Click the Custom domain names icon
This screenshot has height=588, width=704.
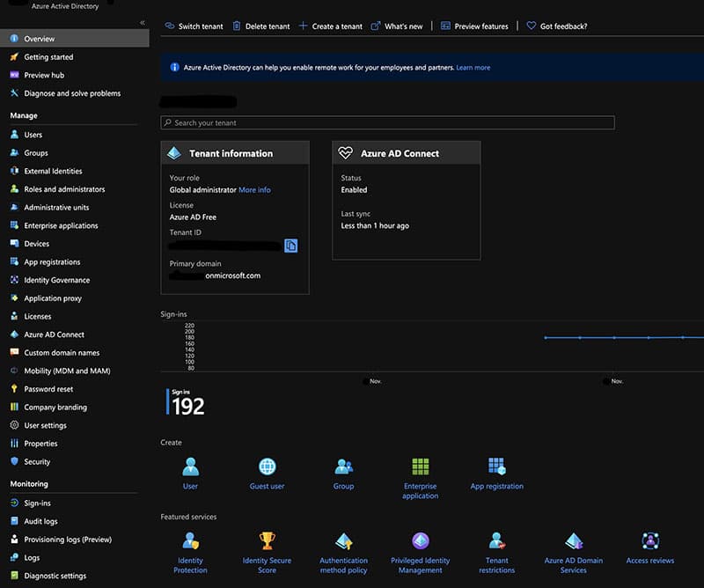point(14,352)
